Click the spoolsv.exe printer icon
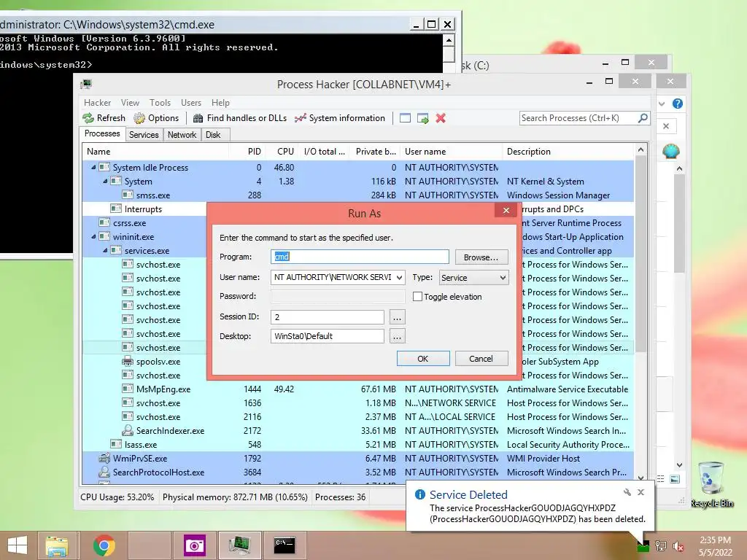 (x=127, y=362)
